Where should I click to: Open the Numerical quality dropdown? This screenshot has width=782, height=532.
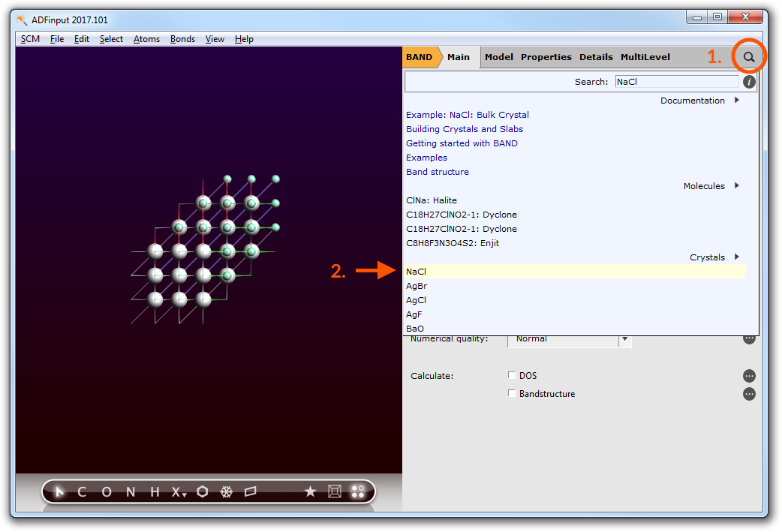click(x=624, y=339)
